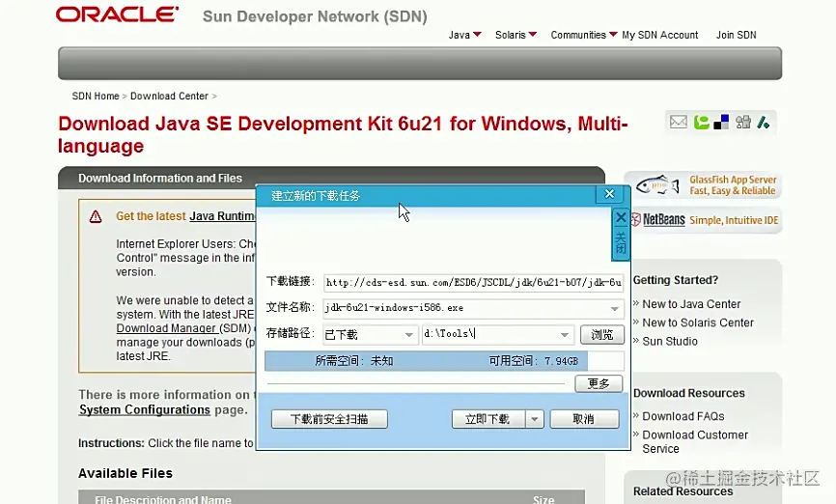This screenshot has width=836, height=504.
Task: Open the Java Runtime link
Action: point(222,216)
